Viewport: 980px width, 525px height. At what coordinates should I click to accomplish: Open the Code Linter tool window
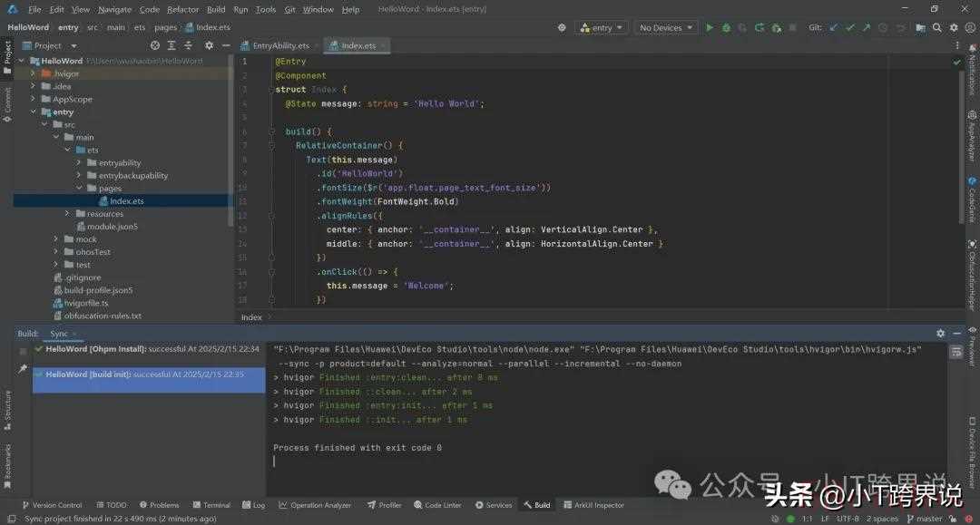(x=437, y=505)
